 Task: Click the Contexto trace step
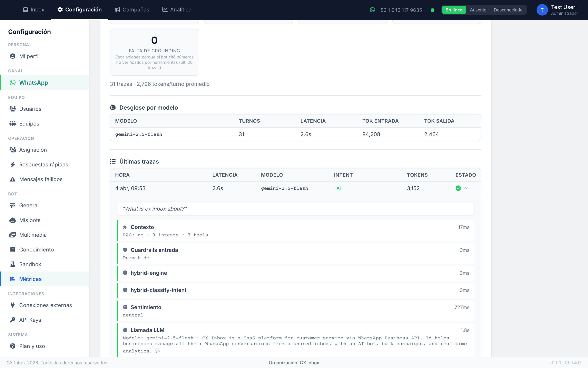click(x=295, y=230)
